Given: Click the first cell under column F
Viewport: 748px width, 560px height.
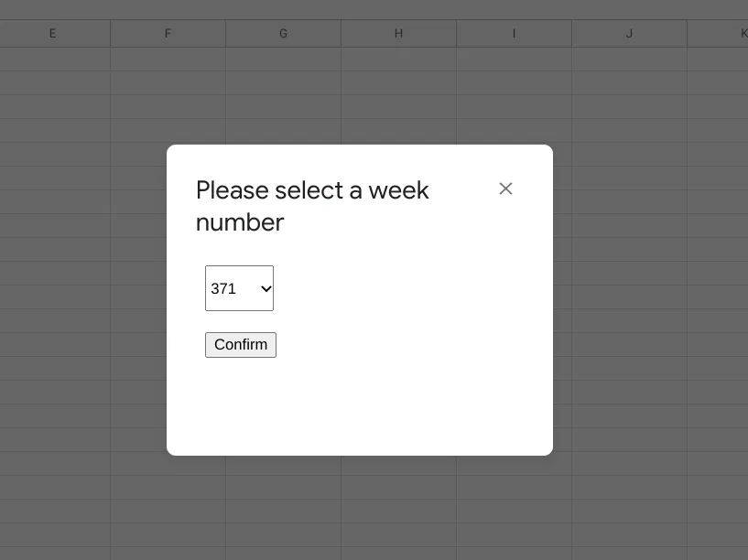Looking at the screenshot, I should pos(168,59).
